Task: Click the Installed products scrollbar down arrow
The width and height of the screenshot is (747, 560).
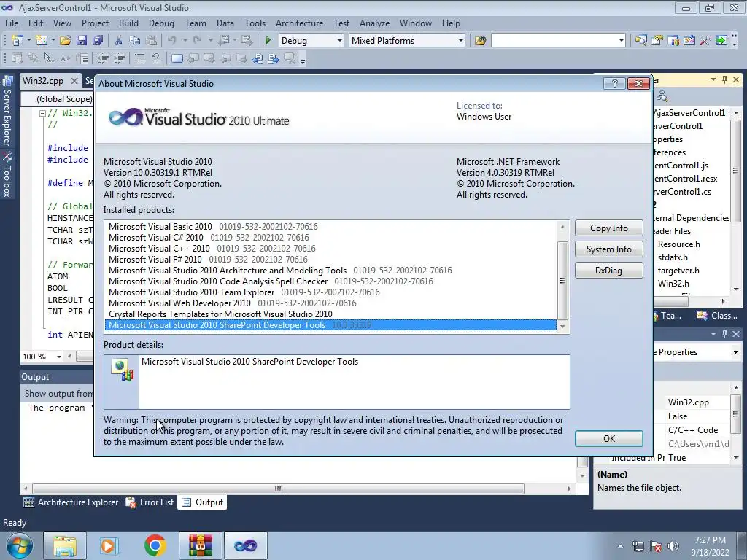Action: click(562, 326)
